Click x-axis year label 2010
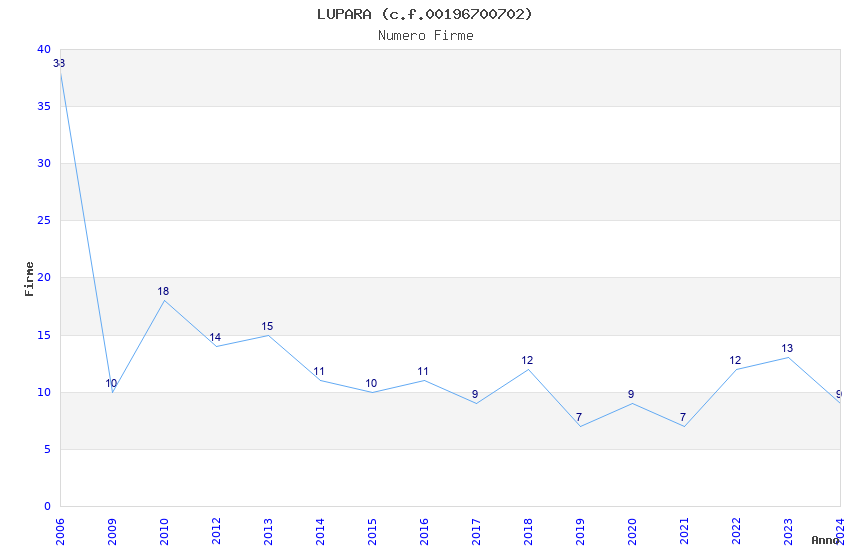 click(164, 532)
